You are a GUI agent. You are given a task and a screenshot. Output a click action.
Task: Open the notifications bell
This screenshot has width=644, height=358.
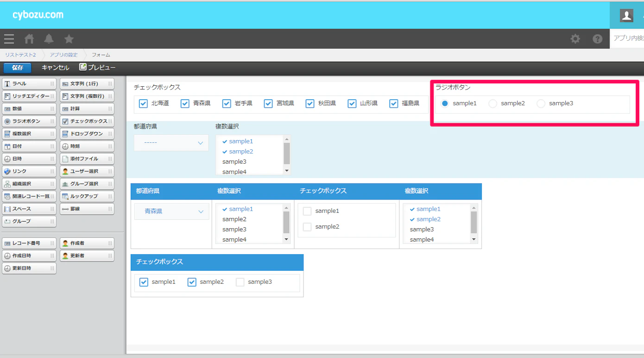[x=49, y=39]
